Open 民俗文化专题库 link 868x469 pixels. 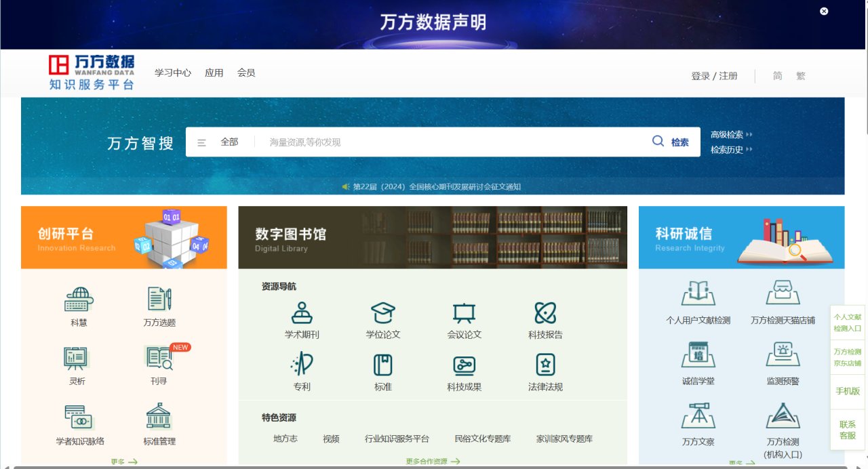click(x=483, y=439)
